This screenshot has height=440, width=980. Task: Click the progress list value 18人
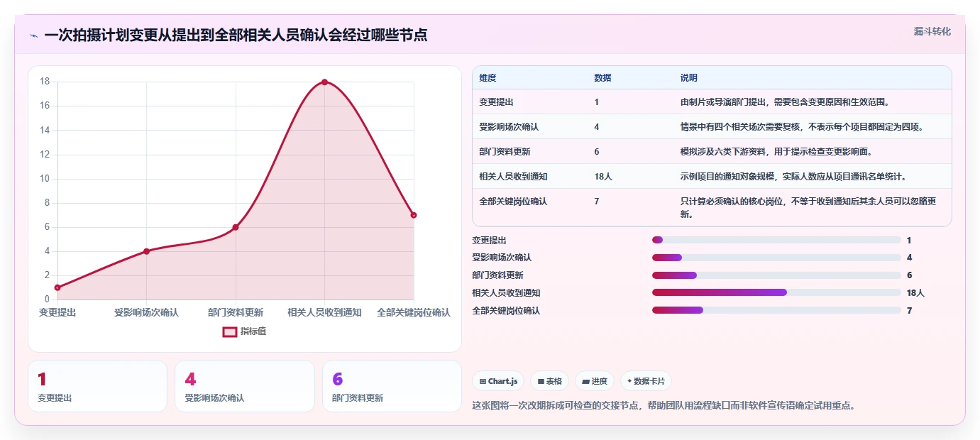pyautogui.click(x=915, y=292)
